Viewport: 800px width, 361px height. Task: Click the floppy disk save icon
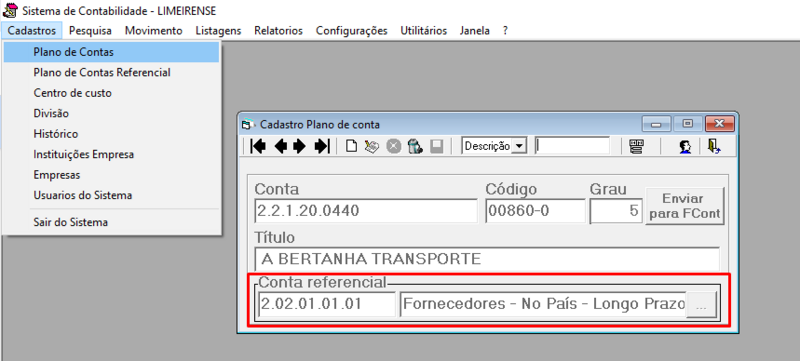436,147
